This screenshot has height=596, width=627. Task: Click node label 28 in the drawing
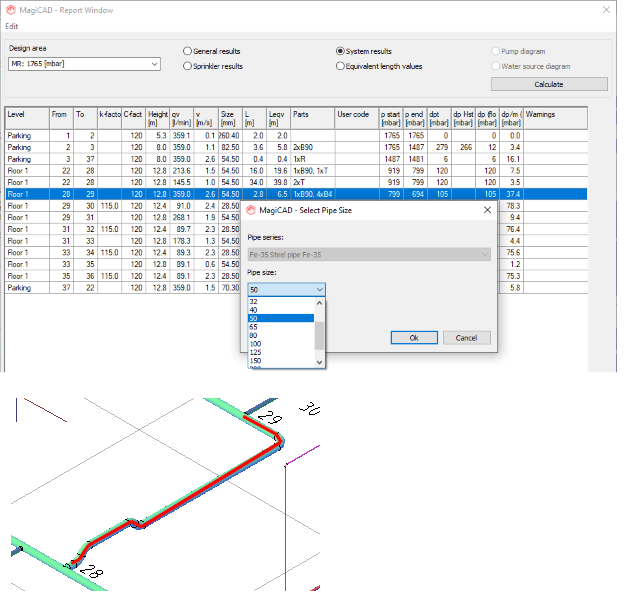coord(92,571)
